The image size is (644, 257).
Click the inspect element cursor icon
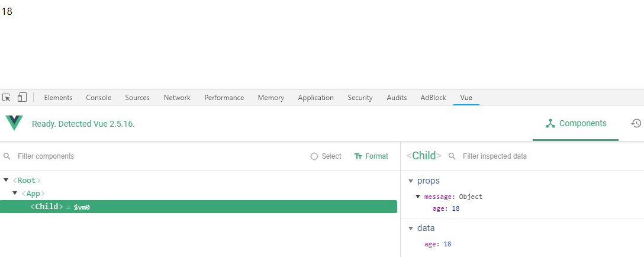6,98
